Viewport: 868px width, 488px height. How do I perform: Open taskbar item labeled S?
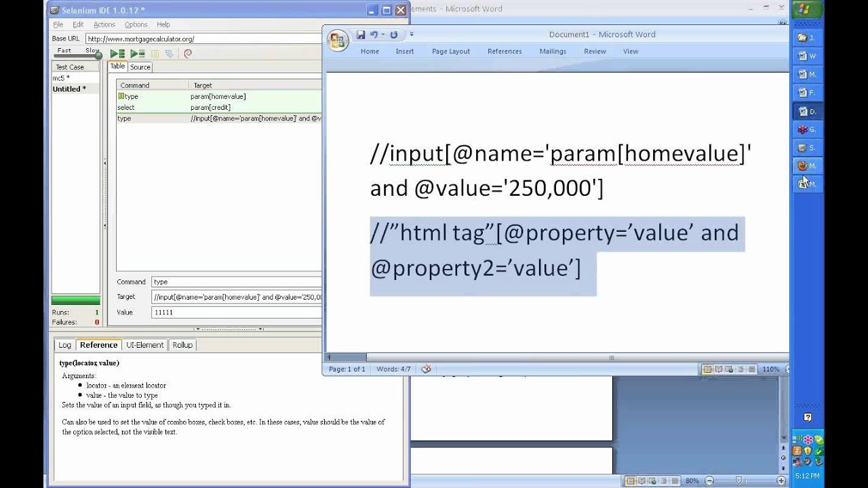807,148
